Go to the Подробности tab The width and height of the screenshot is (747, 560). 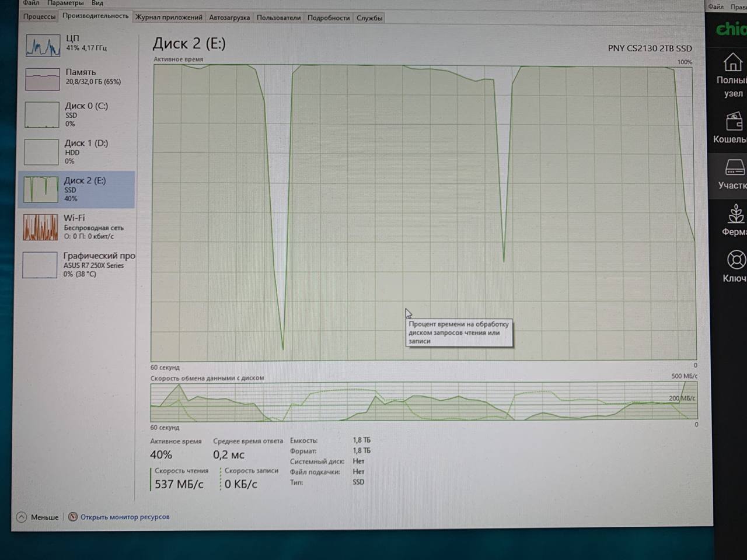coord(329,17)
